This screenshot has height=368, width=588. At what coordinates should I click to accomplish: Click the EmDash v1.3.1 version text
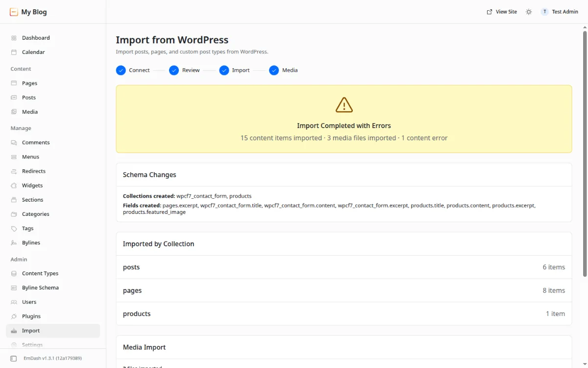(52, 359)
